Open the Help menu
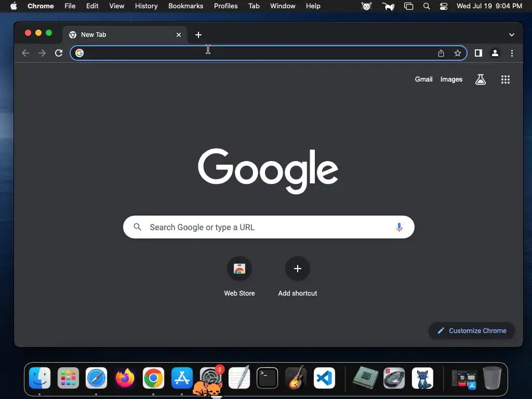The image size is (532, 399). tap(313, 6)
